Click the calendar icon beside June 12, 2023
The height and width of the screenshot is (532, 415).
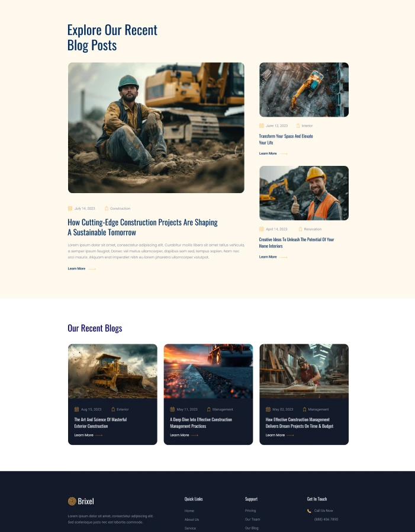(262, 126)
